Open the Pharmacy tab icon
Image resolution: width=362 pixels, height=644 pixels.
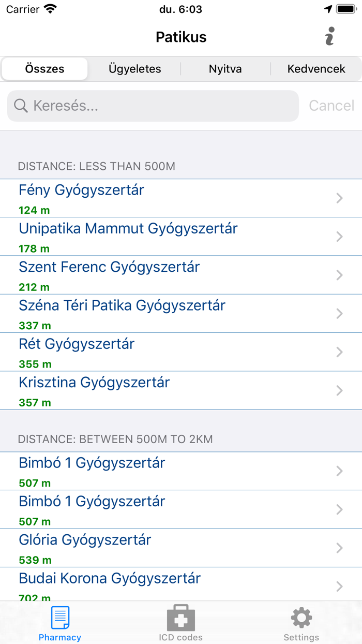coord(60,618)
